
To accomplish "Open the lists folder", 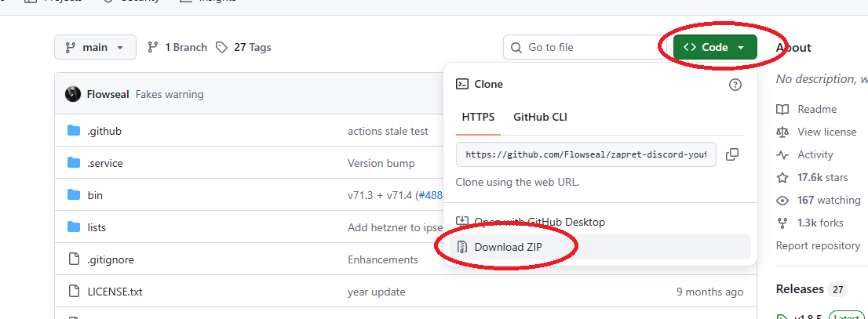I will click(97, 228).
